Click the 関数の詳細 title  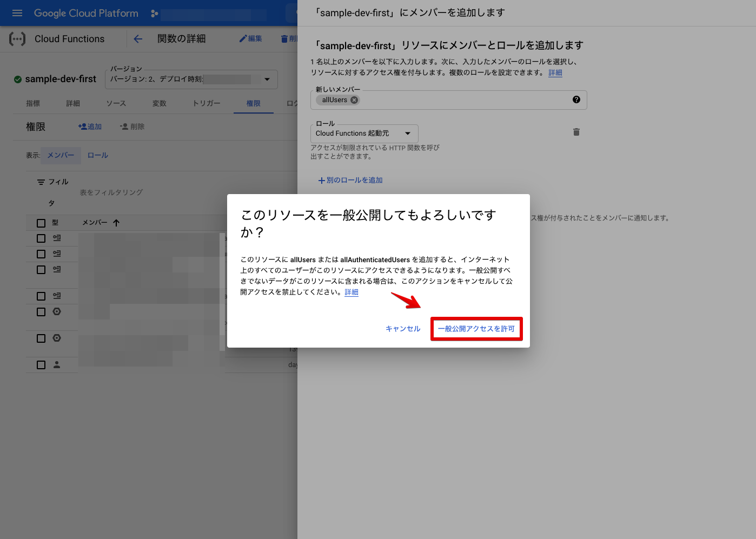[x=182, y=39]
